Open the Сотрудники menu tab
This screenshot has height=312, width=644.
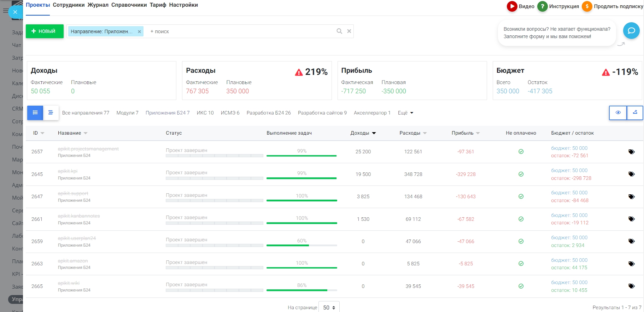(69, 5)
